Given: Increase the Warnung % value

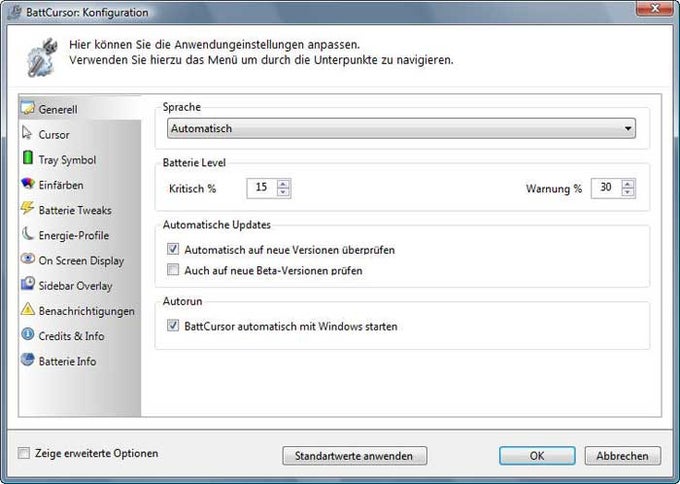Looking at the screenshot, I should coord(628,183).
